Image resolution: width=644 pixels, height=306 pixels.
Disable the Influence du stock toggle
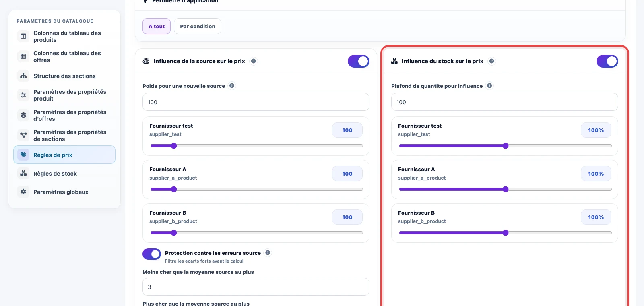[607, 61]
